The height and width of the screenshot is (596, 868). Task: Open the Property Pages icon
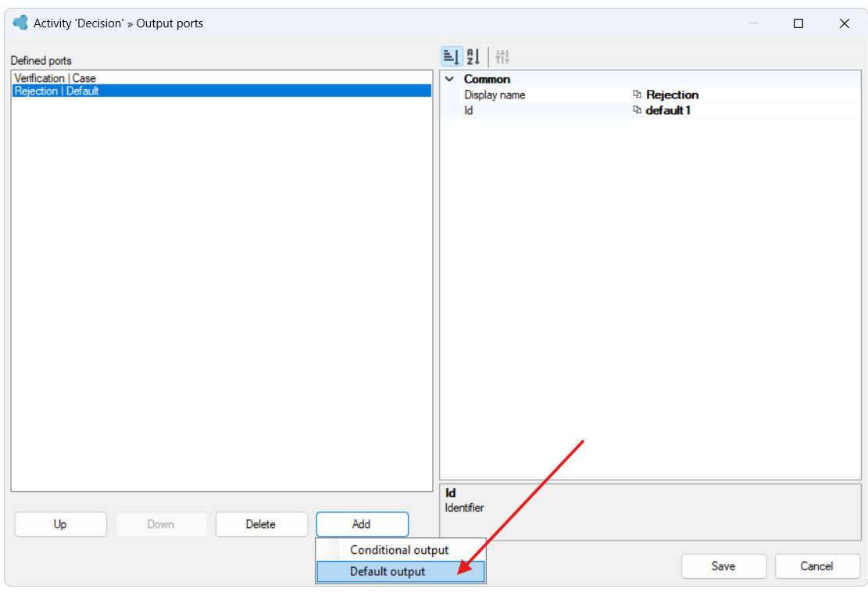click(x=502, y=56)
